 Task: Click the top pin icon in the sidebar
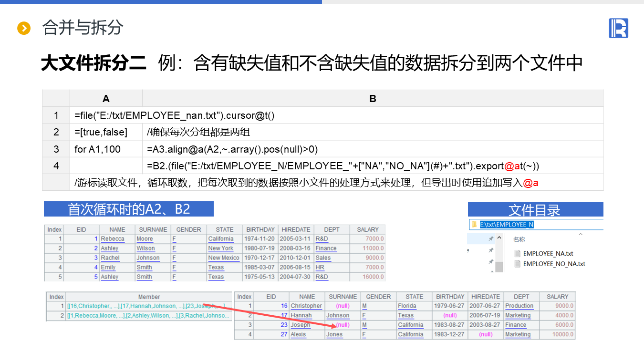point(491,238)
